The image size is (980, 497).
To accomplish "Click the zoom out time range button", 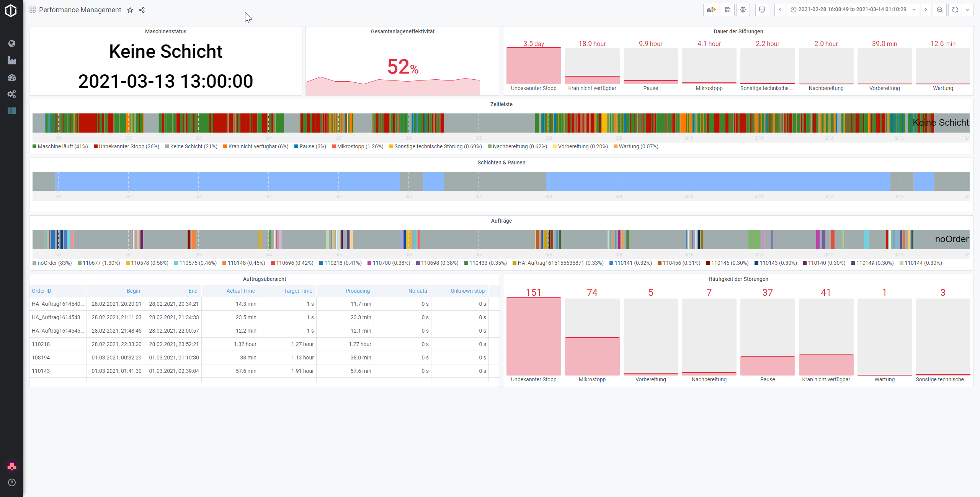I will [939, 10].
